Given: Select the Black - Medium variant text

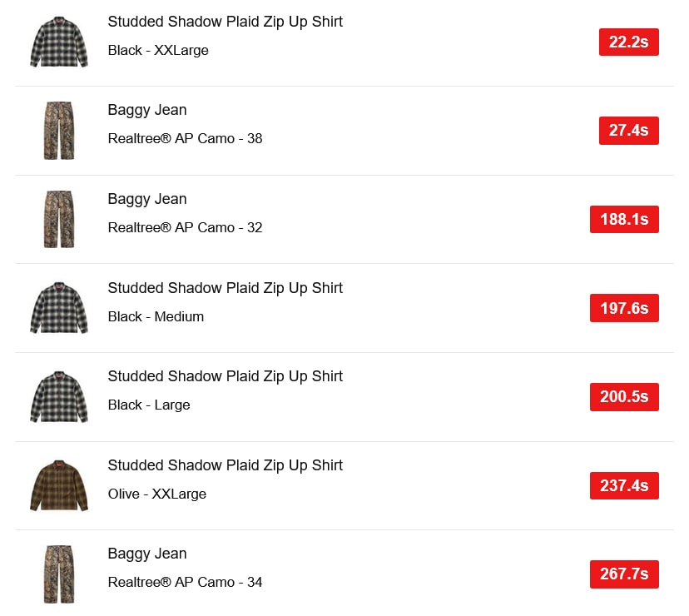Looking at the screenshot, I should (x=156, y=316).
